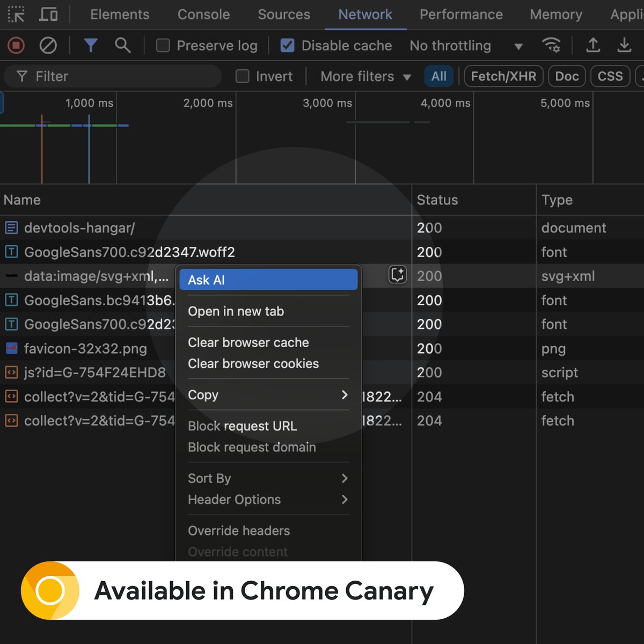This screenshot has height=644, width=644.
Task: Tick the Invert checkbox
Action: pyautogui.click(x=243, y=76)
